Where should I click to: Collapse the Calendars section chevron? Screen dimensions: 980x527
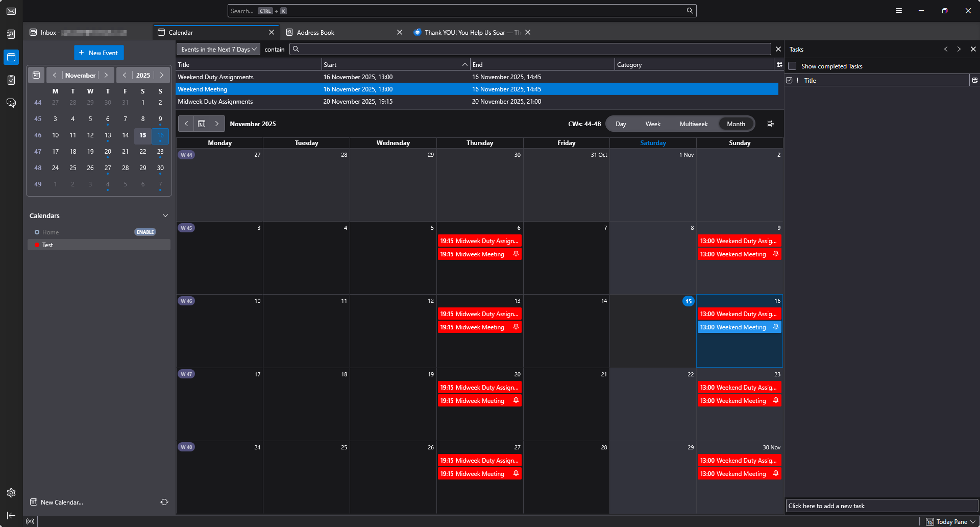tap(165, 215)
